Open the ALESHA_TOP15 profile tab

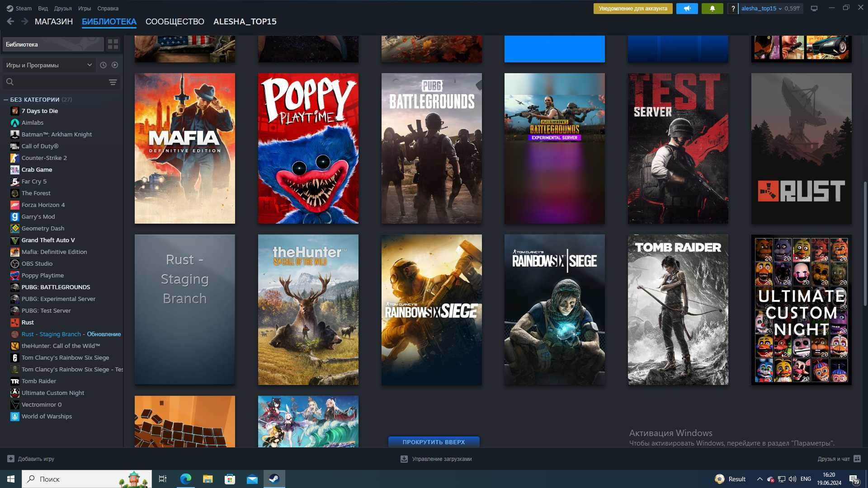[x=245, y=21]
